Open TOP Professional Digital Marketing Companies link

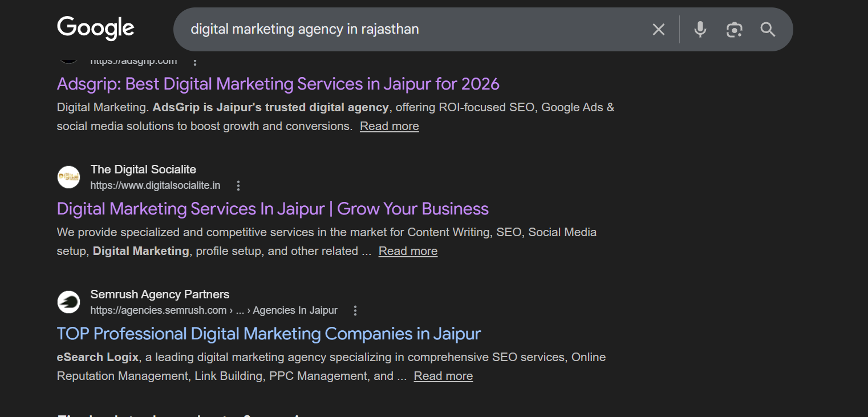pyautogui.click(x=269, y=334)
